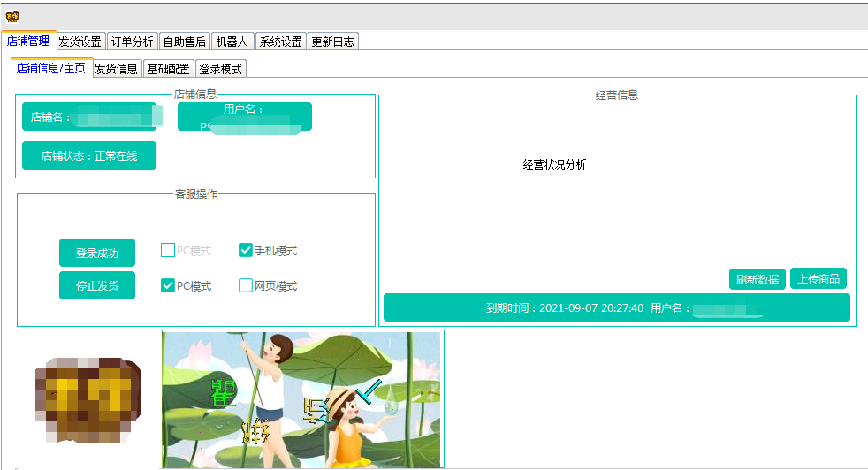Toggle the 手机模式 checkbox
Image resolution: width=868 pixels, height=470 pixels.
tap(247, 251)
